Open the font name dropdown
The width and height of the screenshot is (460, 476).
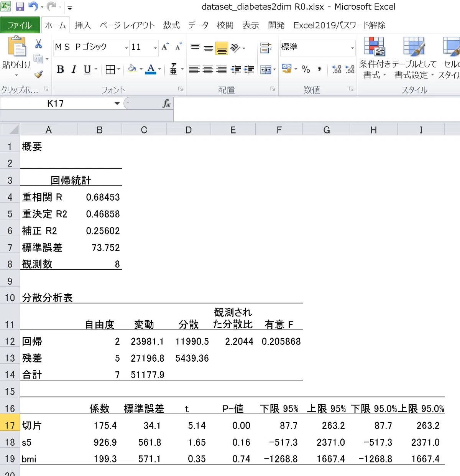(126, 48)
